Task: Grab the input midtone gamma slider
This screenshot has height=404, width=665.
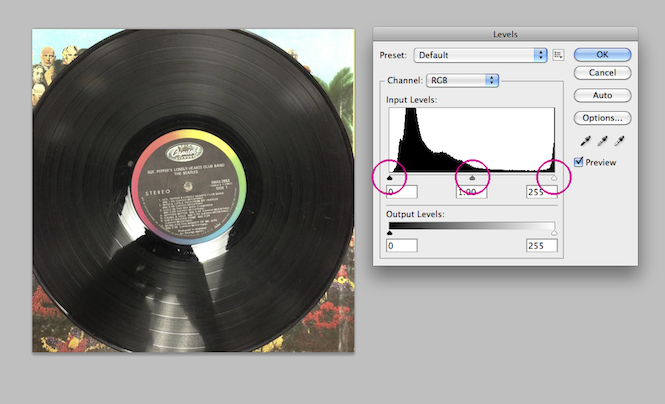Action: pyautogui.click(x=472, y=178)
